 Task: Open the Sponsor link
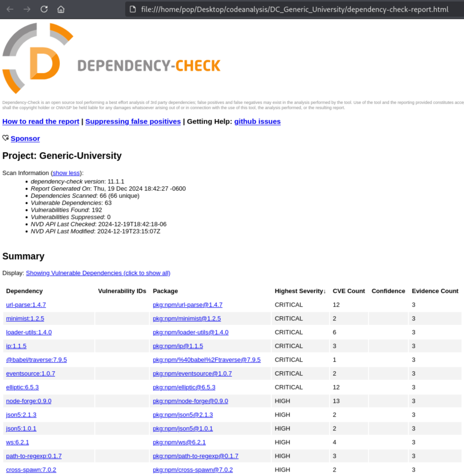pyautogui.click(x=25, y=138)
